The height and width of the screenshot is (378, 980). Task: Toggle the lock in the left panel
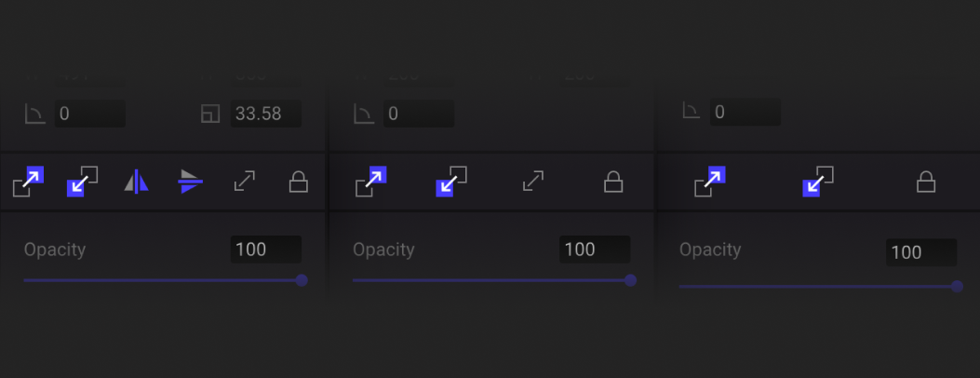(298, 182)
